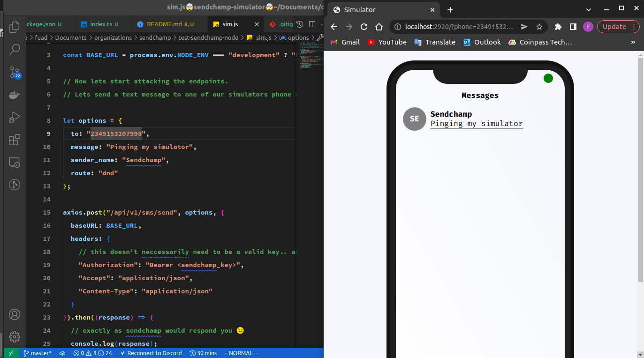Screen dimensions: 644x358
Task: Open the fuad breadcrumb folder
Action: point(41,37)
